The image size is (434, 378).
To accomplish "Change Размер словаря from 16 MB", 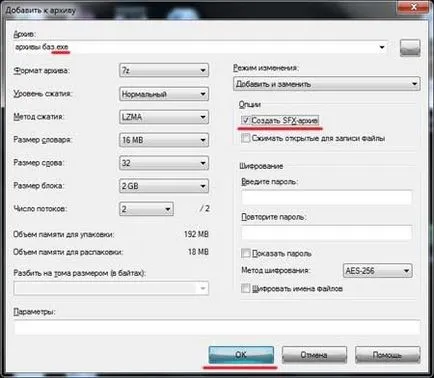I will (164, 140).
